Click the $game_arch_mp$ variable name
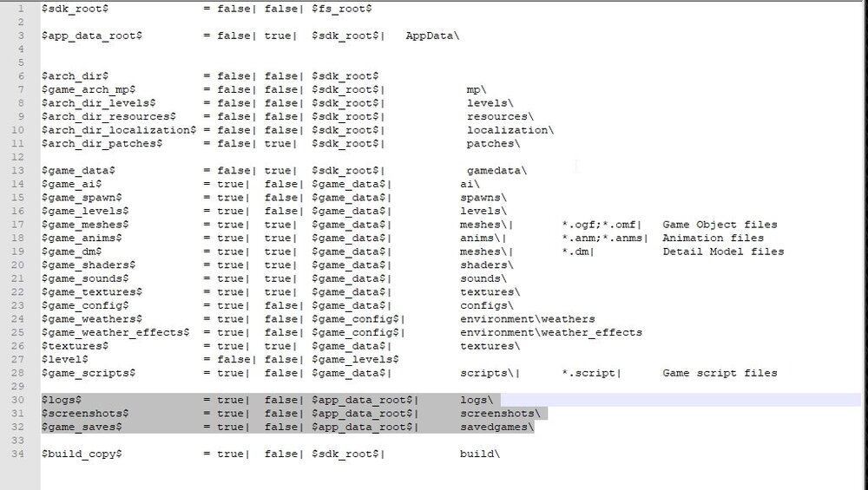 pos(88,89)
